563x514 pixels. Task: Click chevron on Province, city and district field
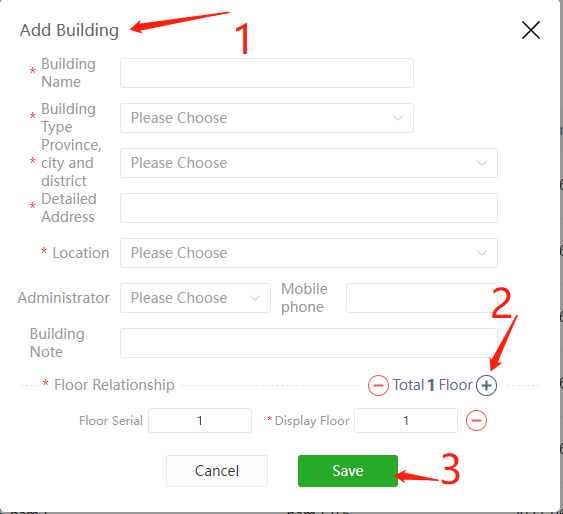coord(482,163)
